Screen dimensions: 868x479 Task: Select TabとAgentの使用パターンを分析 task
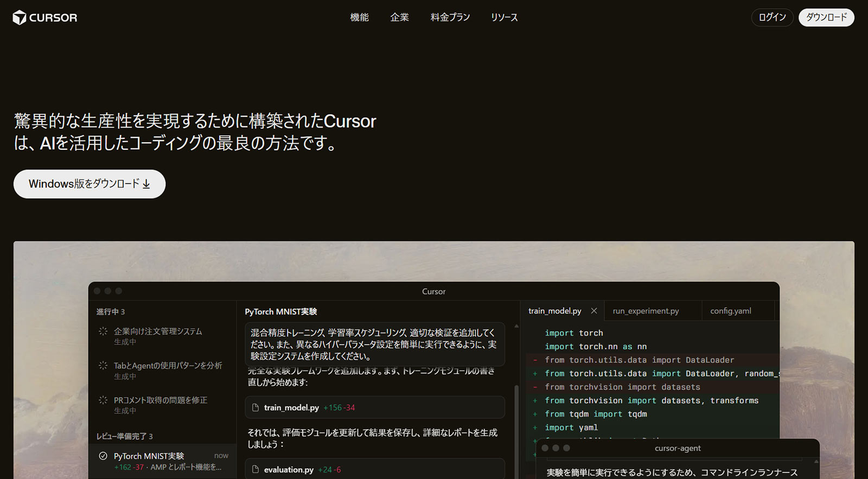pyautogui.click(x=162, y=371)
